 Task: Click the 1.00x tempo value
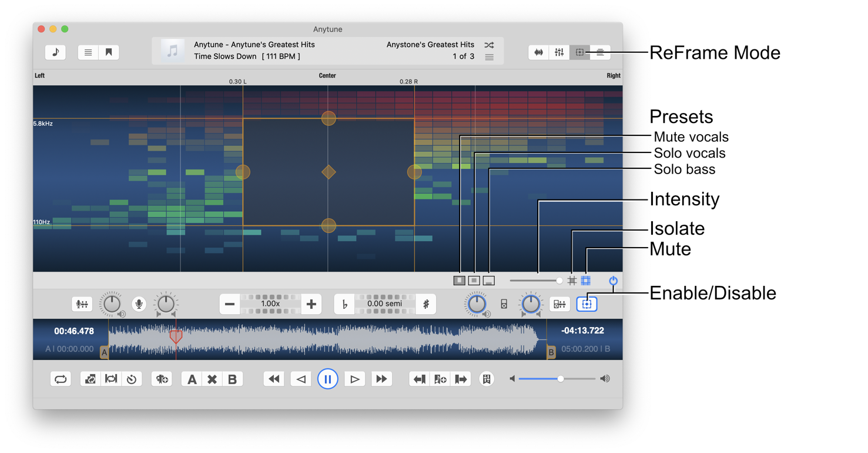[270, 304]
